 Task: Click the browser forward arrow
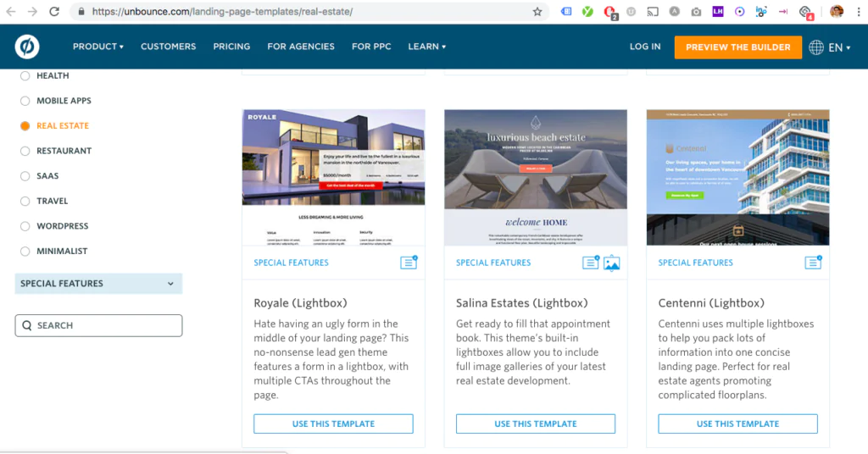pyautogui.click(x=33, y=11)
